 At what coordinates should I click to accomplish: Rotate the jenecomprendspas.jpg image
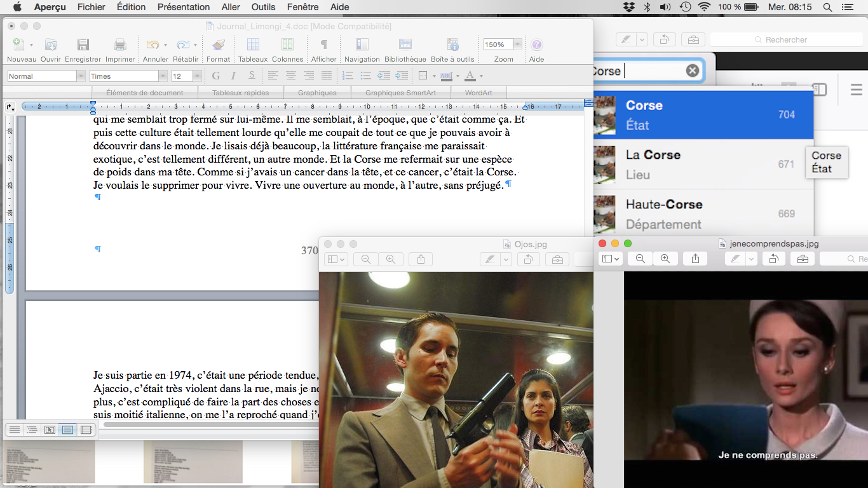click(773, 259)
